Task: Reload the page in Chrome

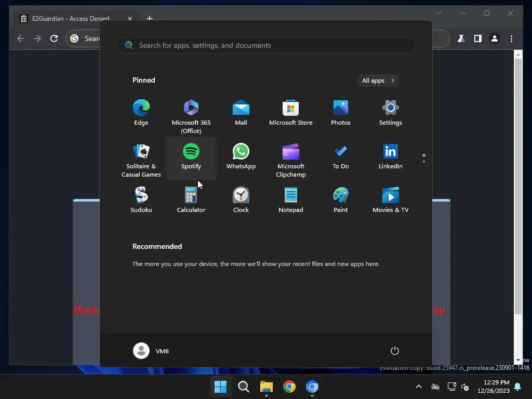Action: click(x=54, y=38)
